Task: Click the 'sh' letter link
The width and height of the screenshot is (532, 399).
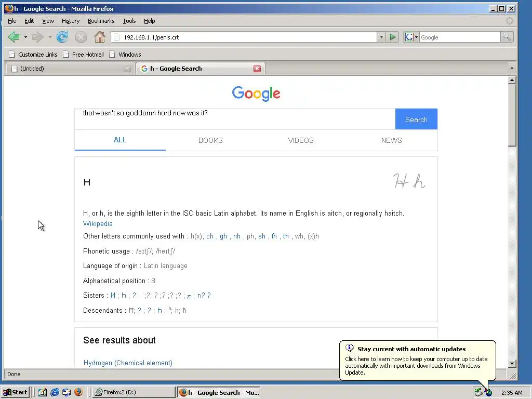Action: pos(262,236)
